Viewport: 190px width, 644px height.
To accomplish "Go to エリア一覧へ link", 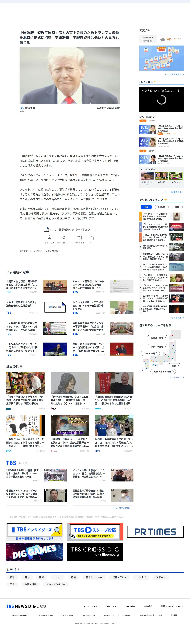I will pos(176,378).
